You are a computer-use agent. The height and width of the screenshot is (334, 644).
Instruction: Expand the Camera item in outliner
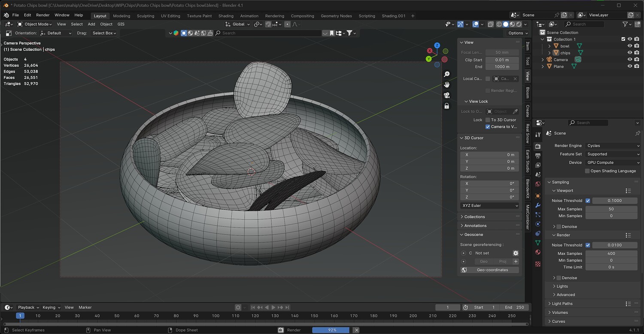[x=543, y=60]
